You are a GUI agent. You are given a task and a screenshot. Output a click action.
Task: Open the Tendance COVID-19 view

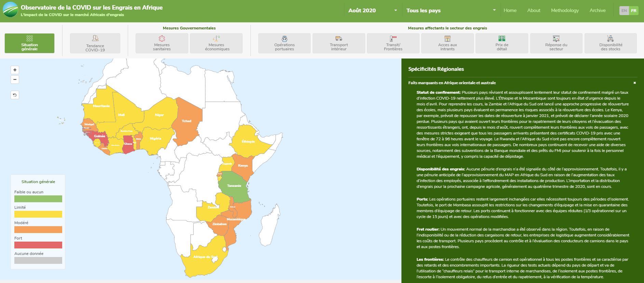pyautogui.click(x=95, y=43)
